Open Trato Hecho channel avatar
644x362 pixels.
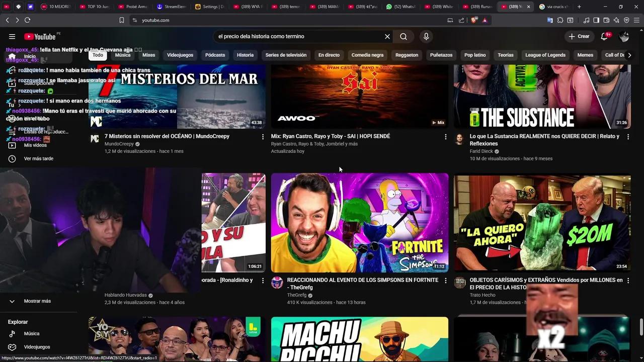pyautogui.click(x=460, y=283)
